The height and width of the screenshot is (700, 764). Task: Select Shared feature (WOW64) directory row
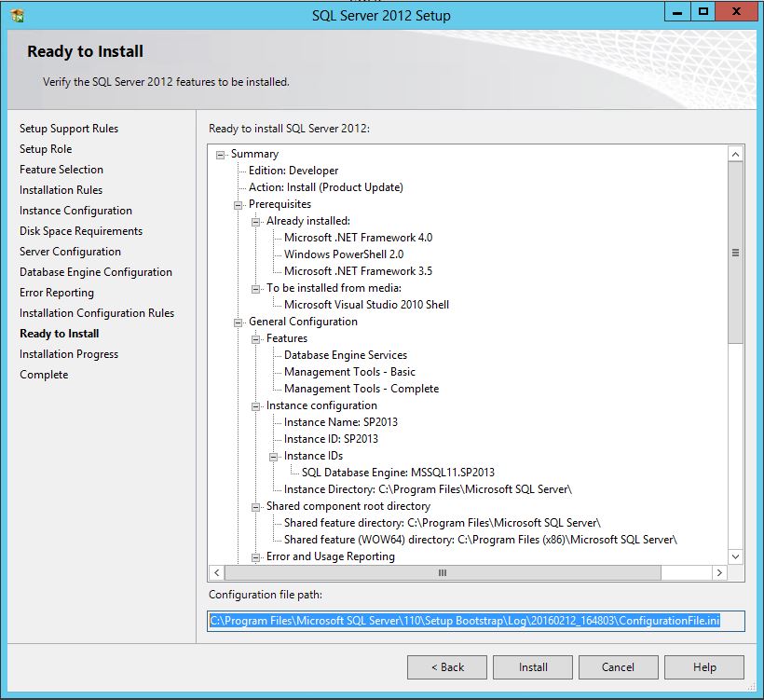coord(481,540)
